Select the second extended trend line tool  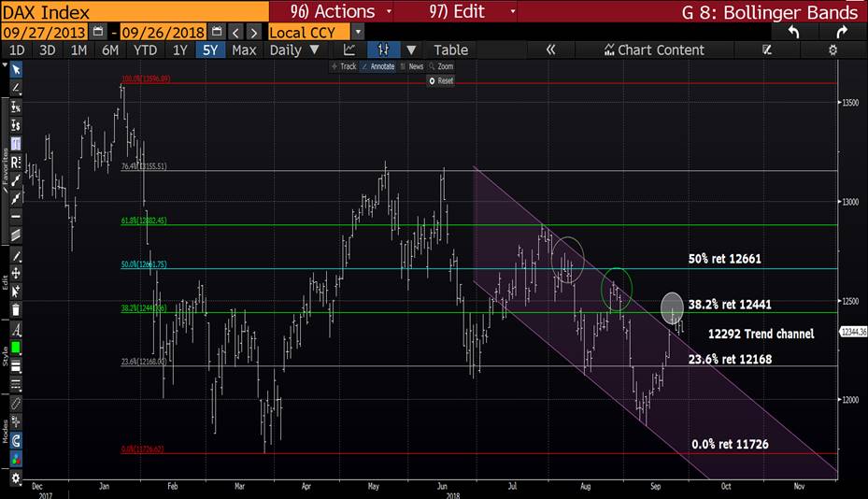point(16,198)
